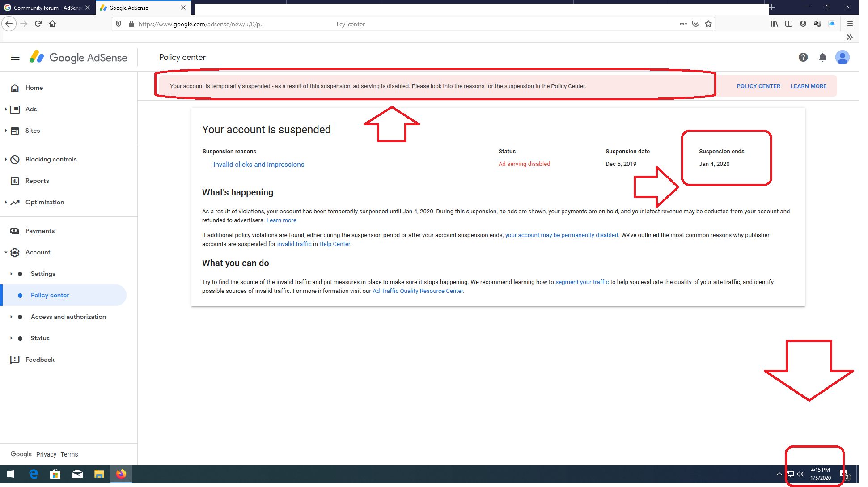The image size is (868, 487).
Task: Open the account profile avatar
Action: point(843,57)
